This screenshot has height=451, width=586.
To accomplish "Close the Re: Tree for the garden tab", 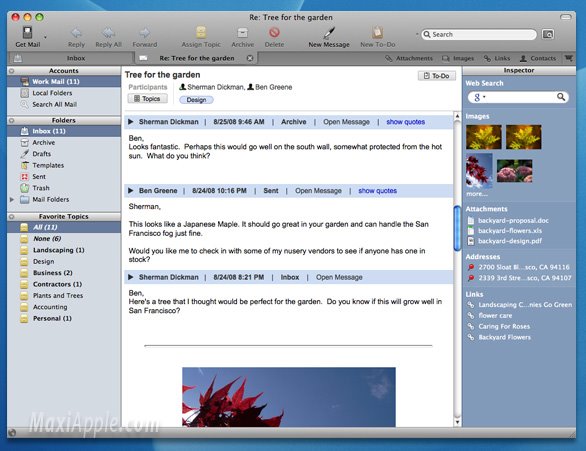I will (250, 58).
